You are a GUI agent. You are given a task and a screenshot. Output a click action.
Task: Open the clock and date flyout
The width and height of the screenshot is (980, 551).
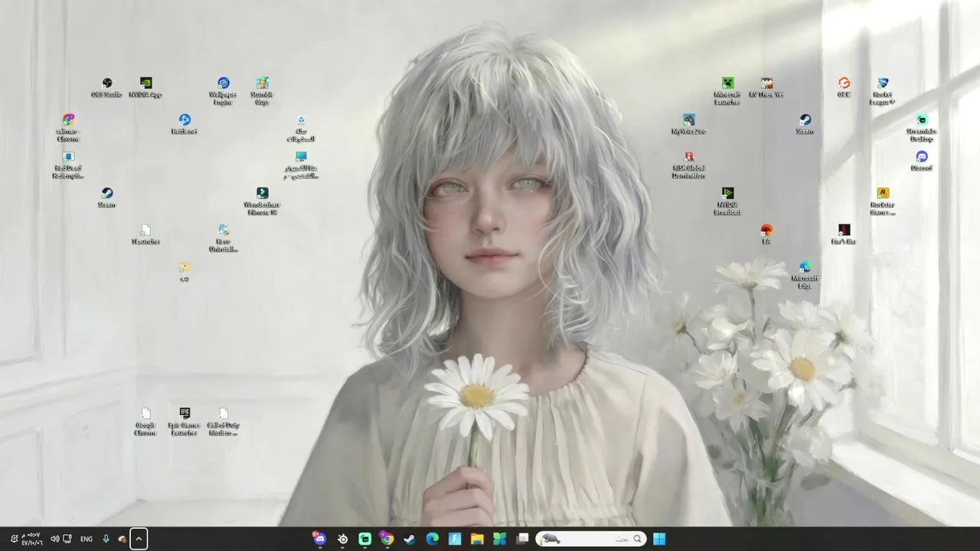point(31,539)
